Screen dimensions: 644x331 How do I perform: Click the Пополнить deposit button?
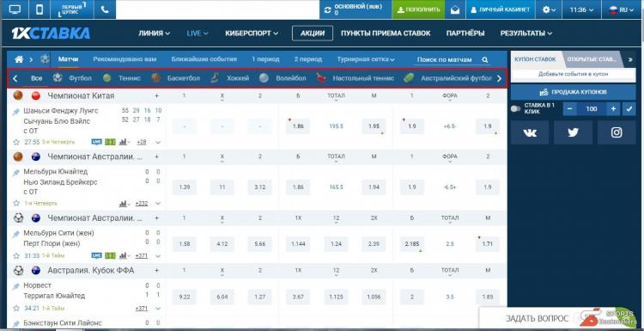tap(418, 9)
